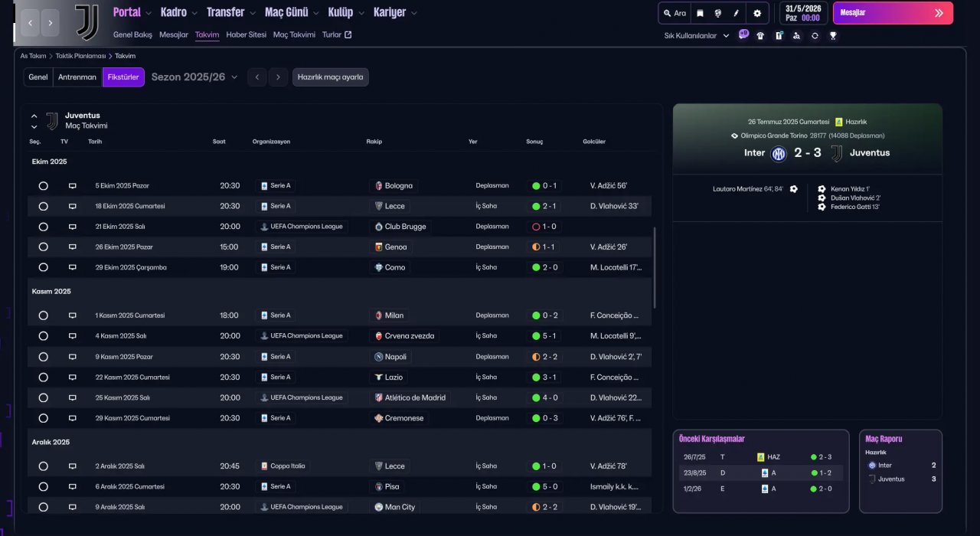
Task: Select the radio button for Napoli fixture
Action: point(43,357)
